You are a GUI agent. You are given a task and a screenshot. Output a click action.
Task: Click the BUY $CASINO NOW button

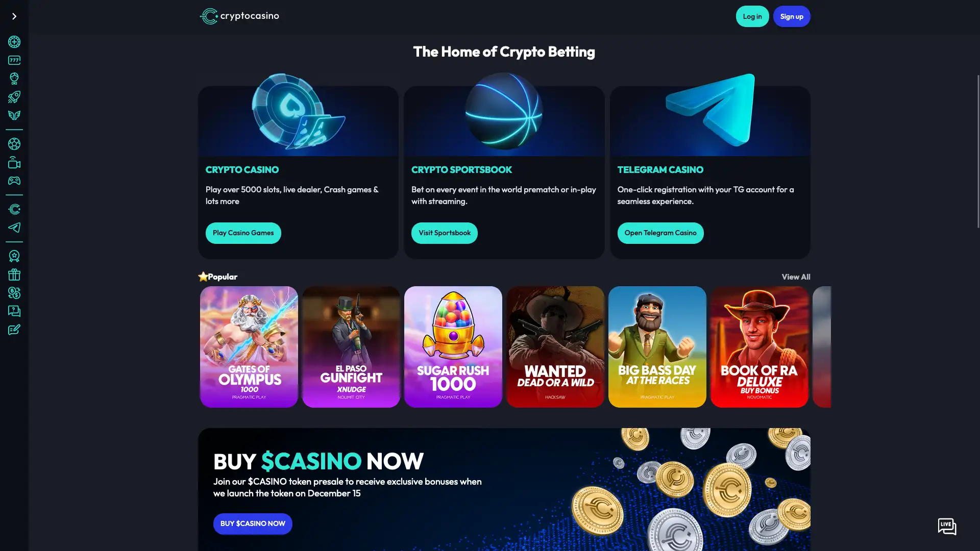click(253, 524)
